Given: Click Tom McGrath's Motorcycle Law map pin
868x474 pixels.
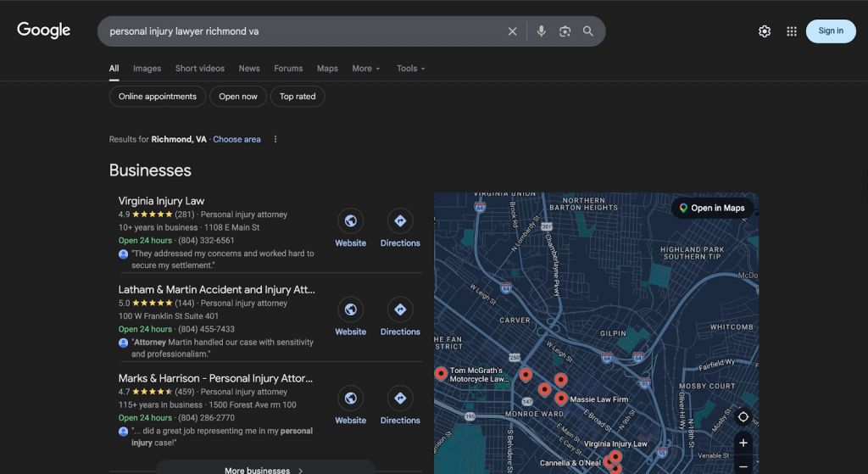Looking at the screenshot, I should point(441,373).
